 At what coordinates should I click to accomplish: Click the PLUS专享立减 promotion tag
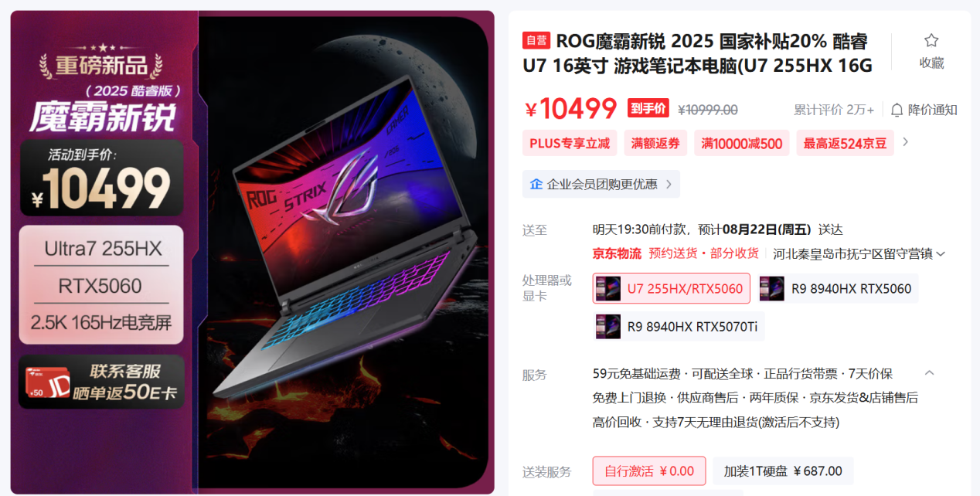[570, 143]
